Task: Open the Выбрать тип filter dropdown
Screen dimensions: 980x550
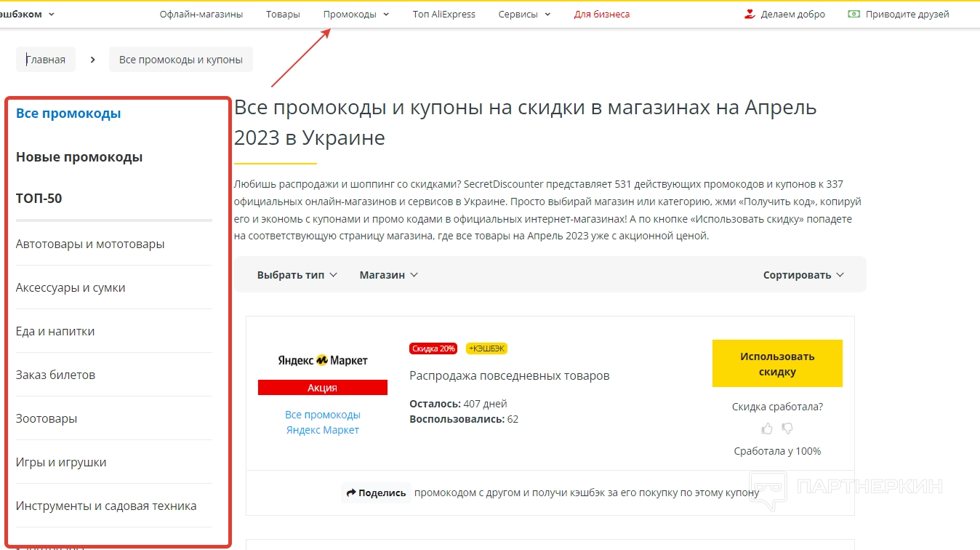Action: 297,274
